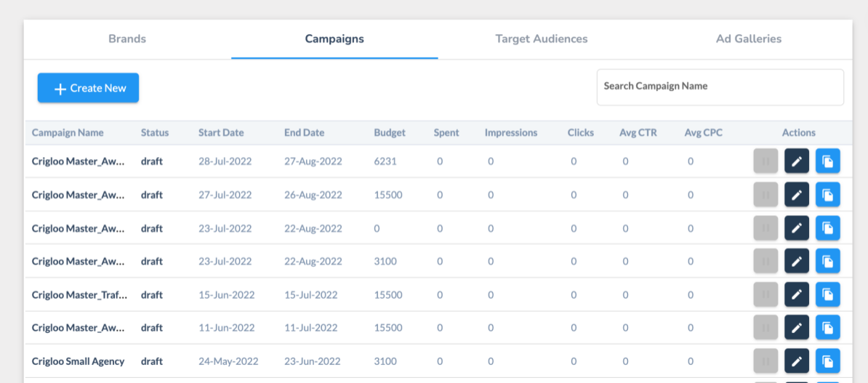
Task: Pause the campaign with budget 0
Action: click(x=765, y=227)
